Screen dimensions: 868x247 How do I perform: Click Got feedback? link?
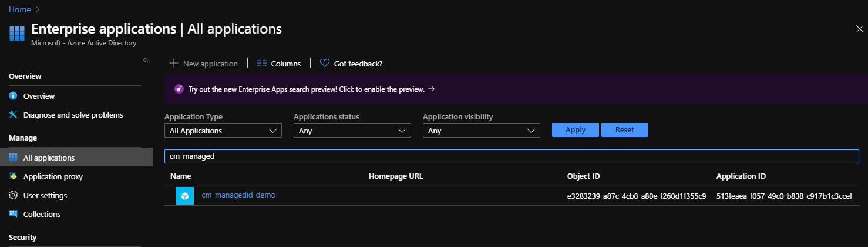(x=351, y=64)
